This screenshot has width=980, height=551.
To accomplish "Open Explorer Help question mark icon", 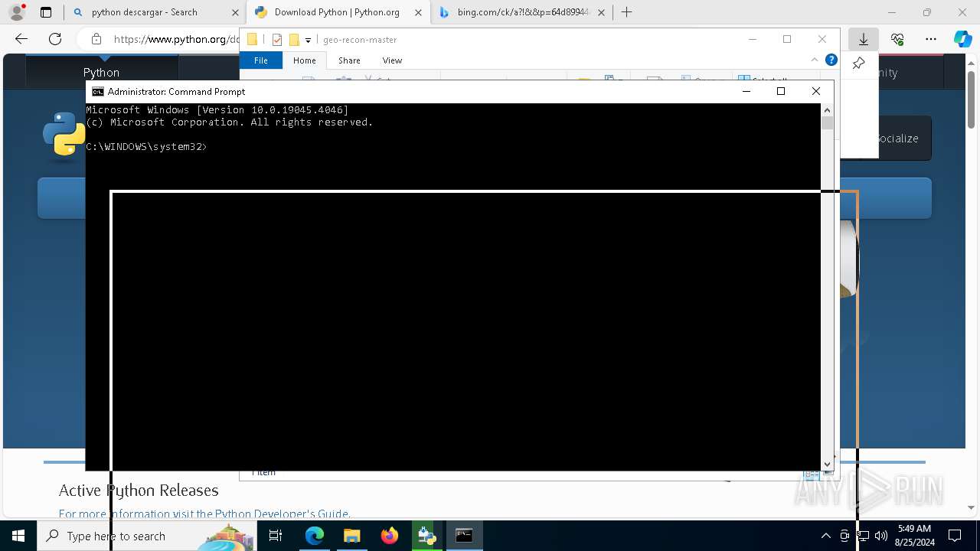I will point(831,60).
